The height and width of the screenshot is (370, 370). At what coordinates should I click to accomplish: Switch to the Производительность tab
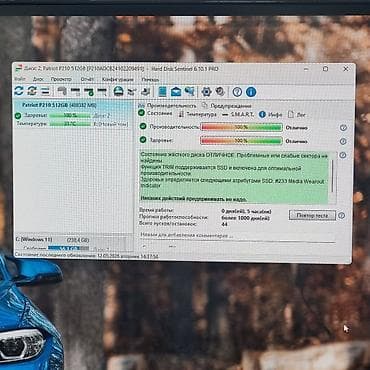pos(168,106)
